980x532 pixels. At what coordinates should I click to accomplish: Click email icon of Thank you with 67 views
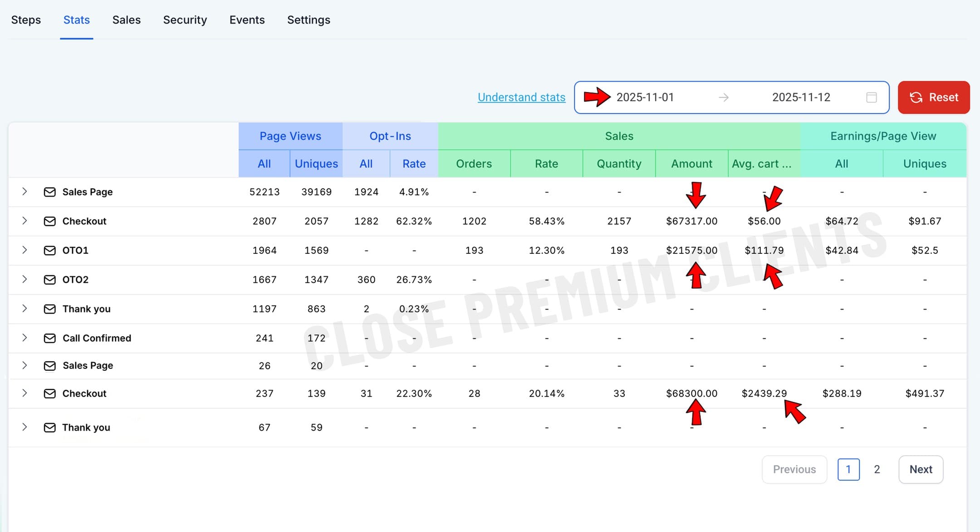click(x=49, y=428)
